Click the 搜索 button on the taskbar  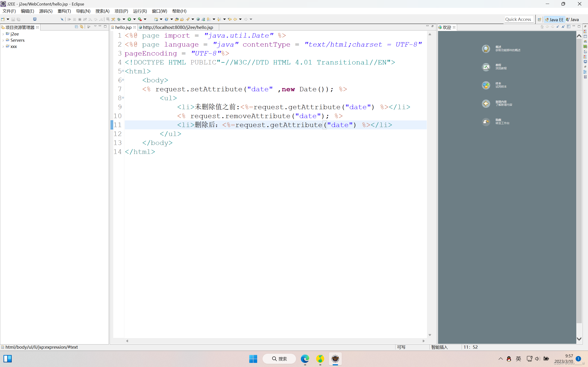280,359
